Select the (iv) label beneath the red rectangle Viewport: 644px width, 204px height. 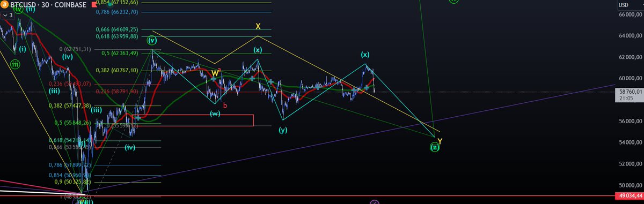tap(130, 147)
